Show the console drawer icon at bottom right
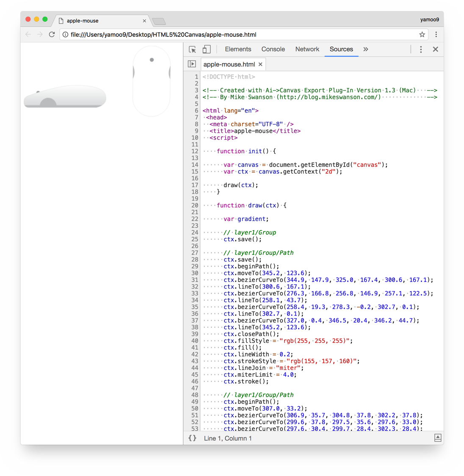 [x=438, y=438]
